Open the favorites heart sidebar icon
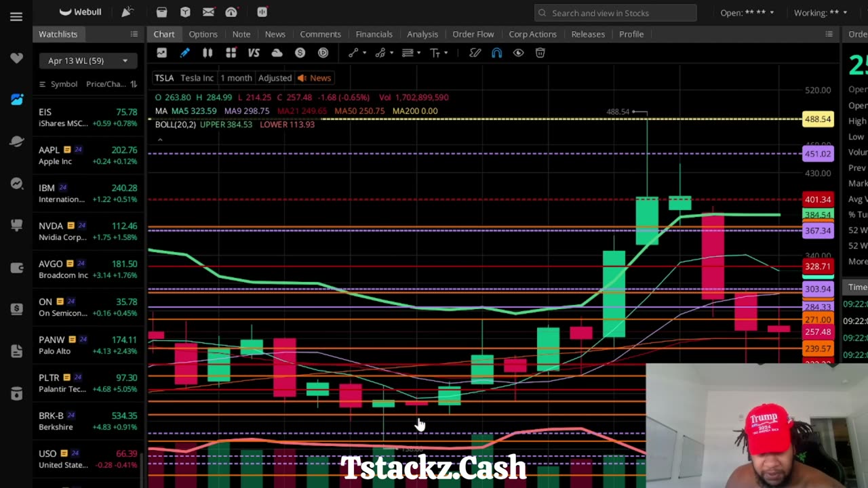Viewport: 868px width, 488px height. click(x=16, y=58)
